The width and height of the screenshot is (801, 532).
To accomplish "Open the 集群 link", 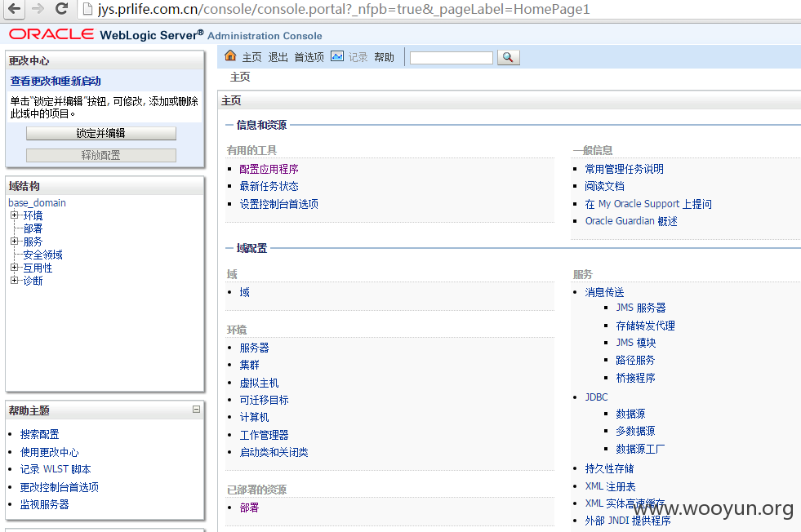I will [249, 365].
